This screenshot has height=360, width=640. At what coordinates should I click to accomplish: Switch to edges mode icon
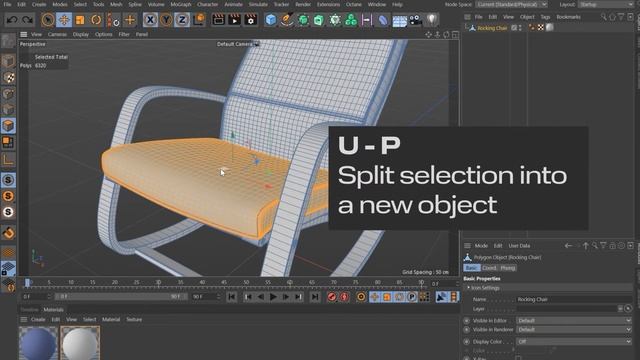pos(8,110)
